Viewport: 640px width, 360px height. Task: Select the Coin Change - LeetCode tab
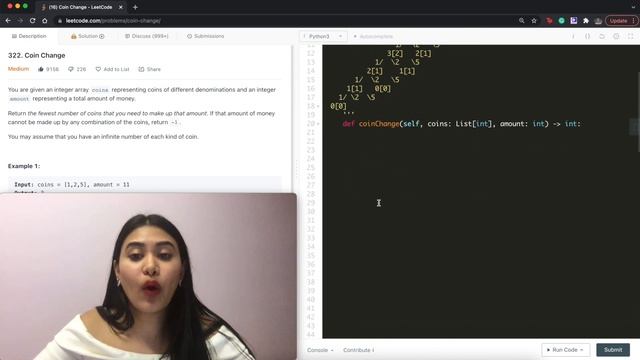click(80, 7)
